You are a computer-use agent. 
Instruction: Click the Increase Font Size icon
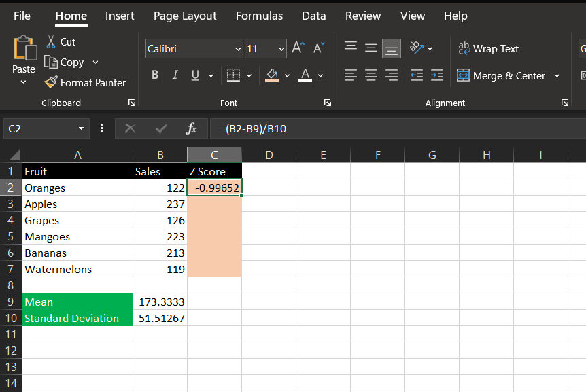[x=297, y=48]
